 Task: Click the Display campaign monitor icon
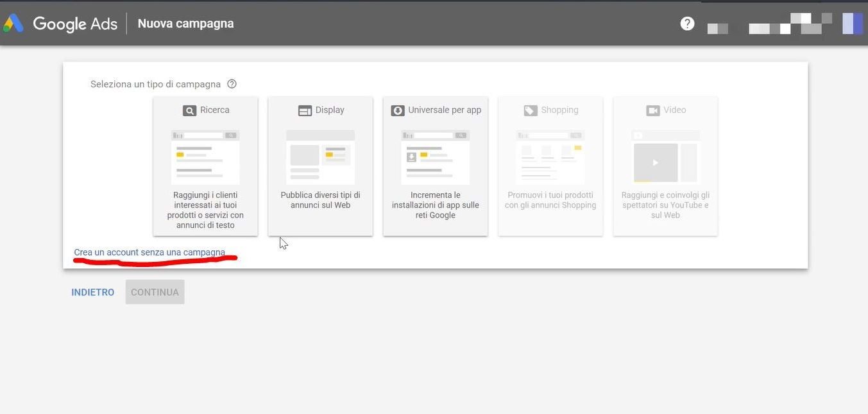[304, 110]
